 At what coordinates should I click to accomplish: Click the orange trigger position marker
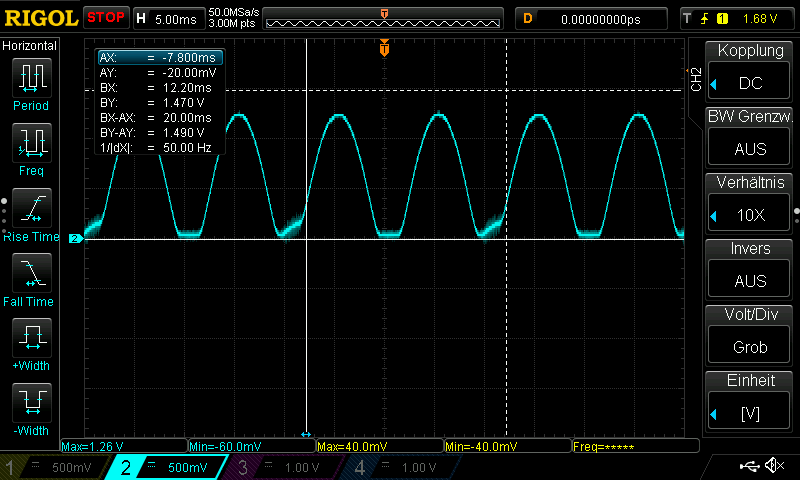click(x=384, y=48)
